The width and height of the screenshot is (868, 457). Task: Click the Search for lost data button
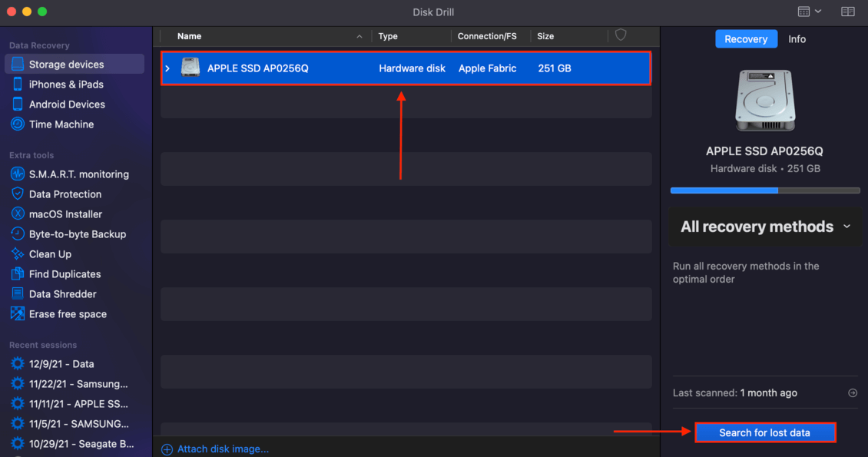[764, 432]
